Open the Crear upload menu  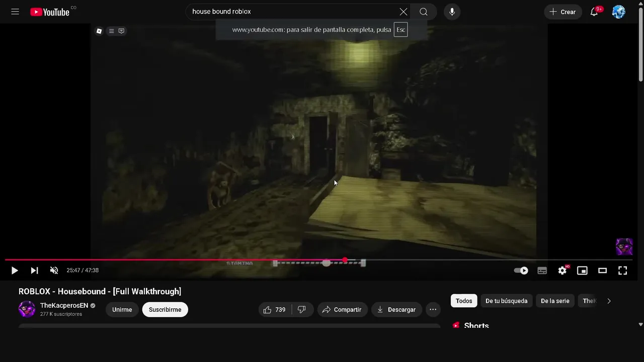tap(563, 12)
